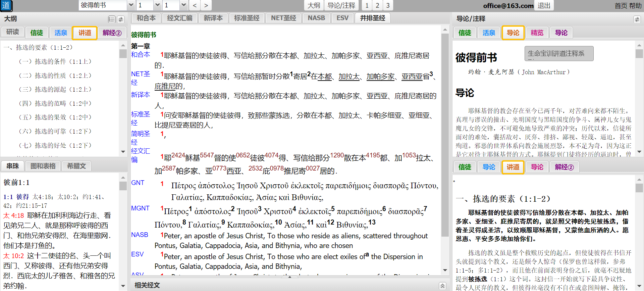Click the swap icon in 大纲 panel header

[x=121, y=19]
